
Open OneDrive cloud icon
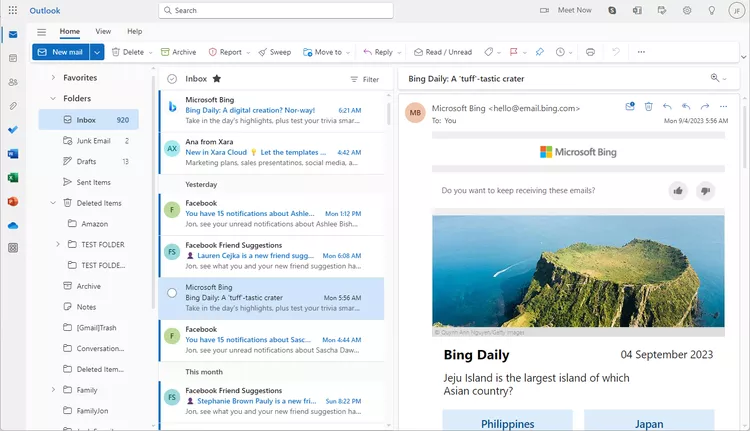(x=13, y=225)
